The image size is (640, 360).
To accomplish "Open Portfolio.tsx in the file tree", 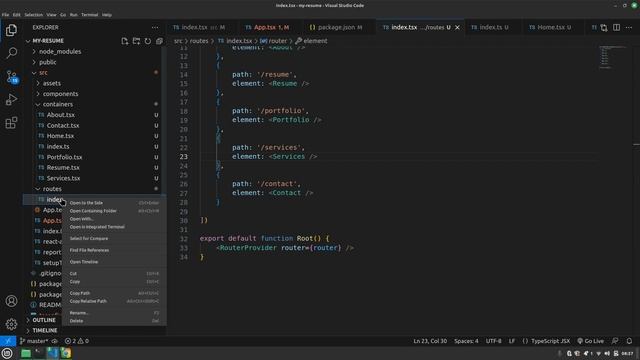I will click(64, 157).
